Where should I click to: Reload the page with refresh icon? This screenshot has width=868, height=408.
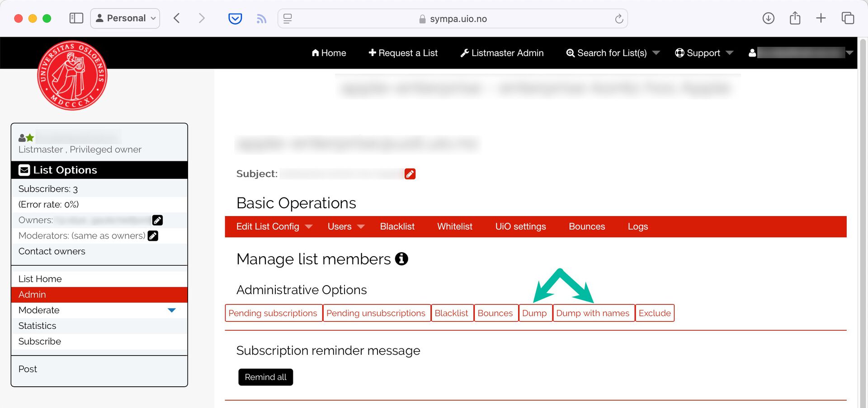619,19
